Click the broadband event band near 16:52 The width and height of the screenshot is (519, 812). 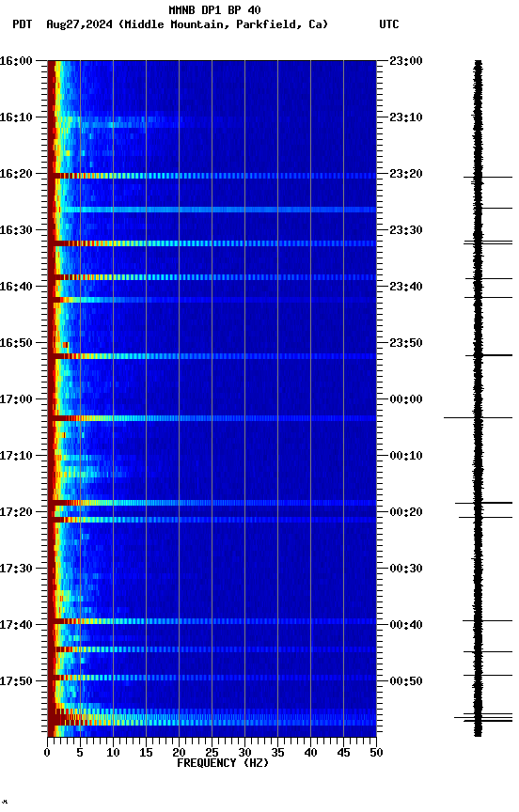(212, 356)
